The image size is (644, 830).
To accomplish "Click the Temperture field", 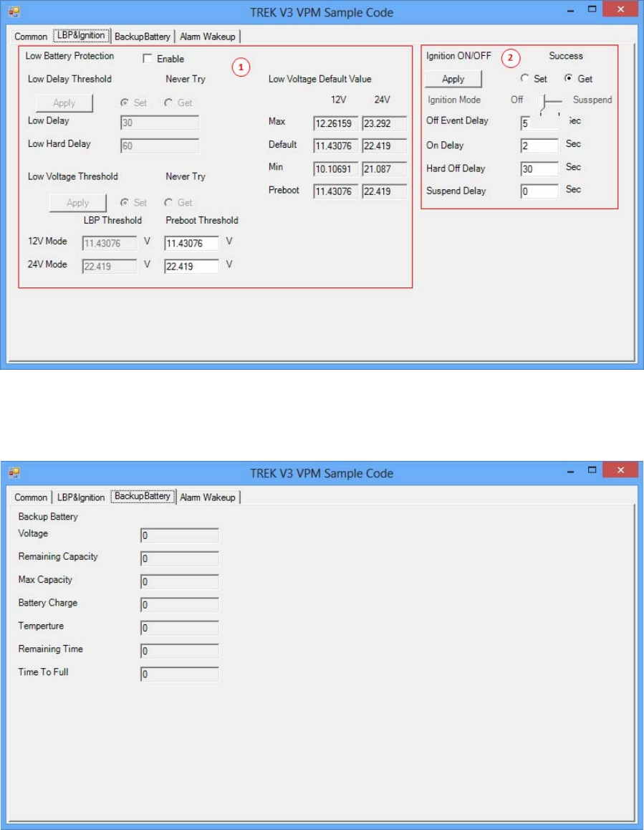I will tap(179, 628).
